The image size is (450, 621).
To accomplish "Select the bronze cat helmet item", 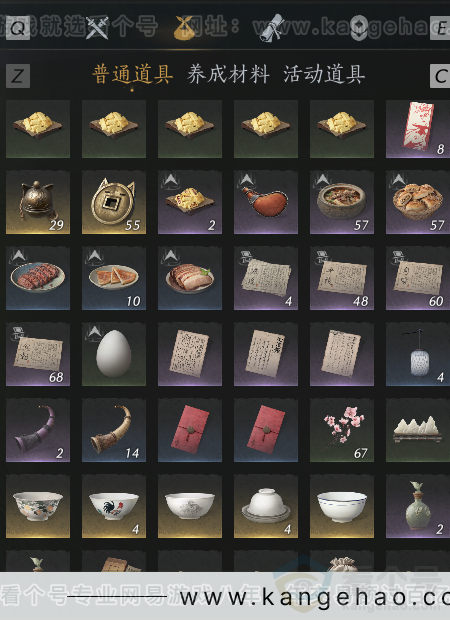I will click(38, 202).
